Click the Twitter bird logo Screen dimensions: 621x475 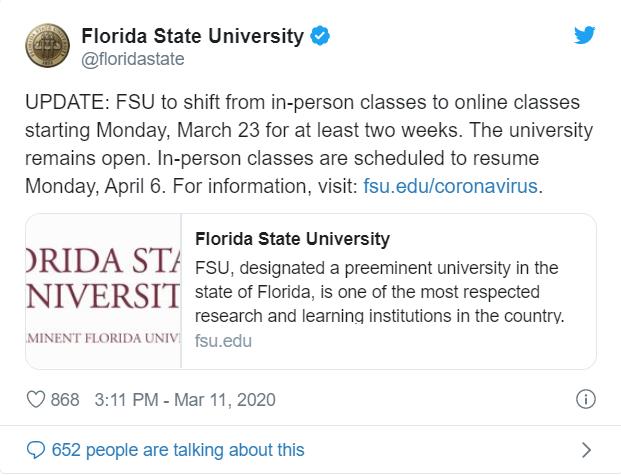pyautogui.click(x=585, y=35)
